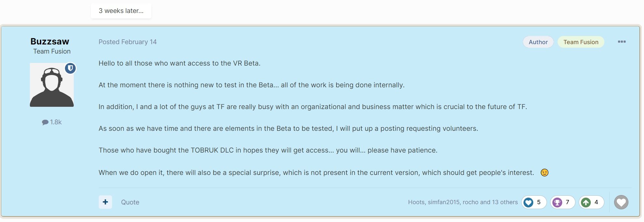Click the purple trophy reaction count
The image size is (644, 222).
[562, 202]
